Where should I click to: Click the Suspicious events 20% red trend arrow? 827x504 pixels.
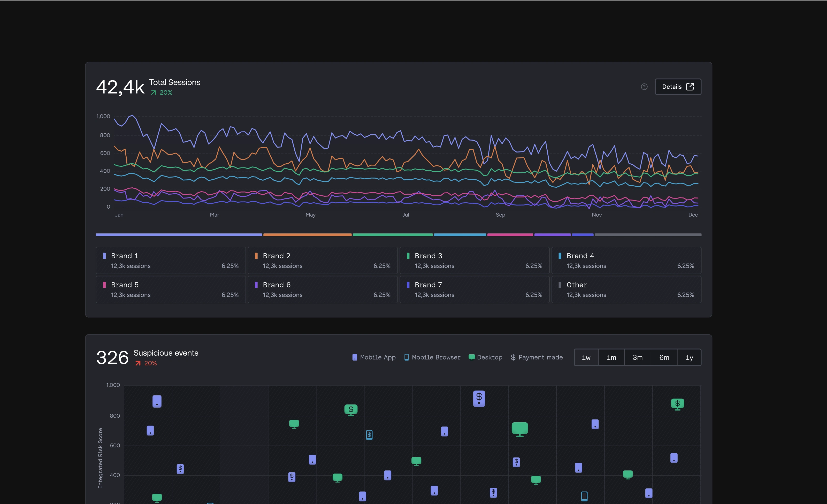(138, 363)
